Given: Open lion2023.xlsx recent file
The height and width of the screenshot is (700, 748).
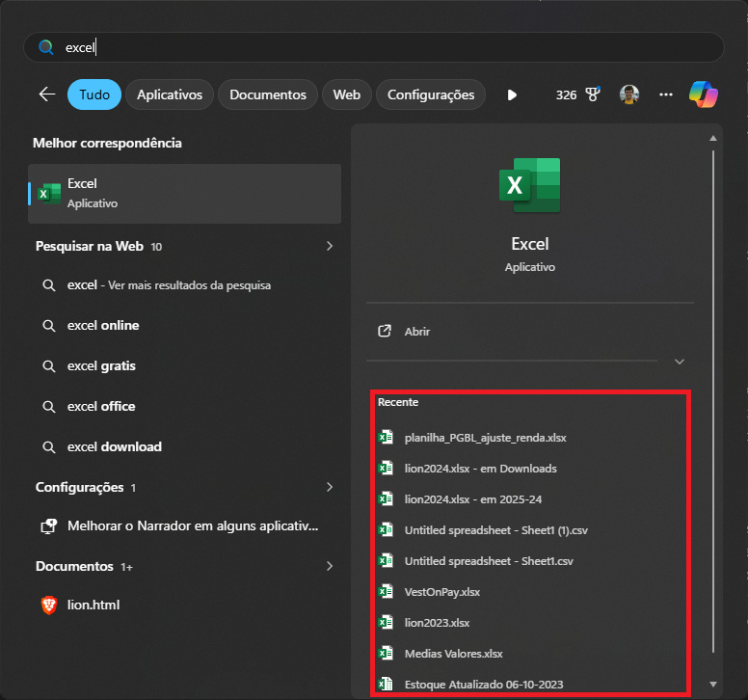Looking at the screenshot, I should click(x=529, y=623).
